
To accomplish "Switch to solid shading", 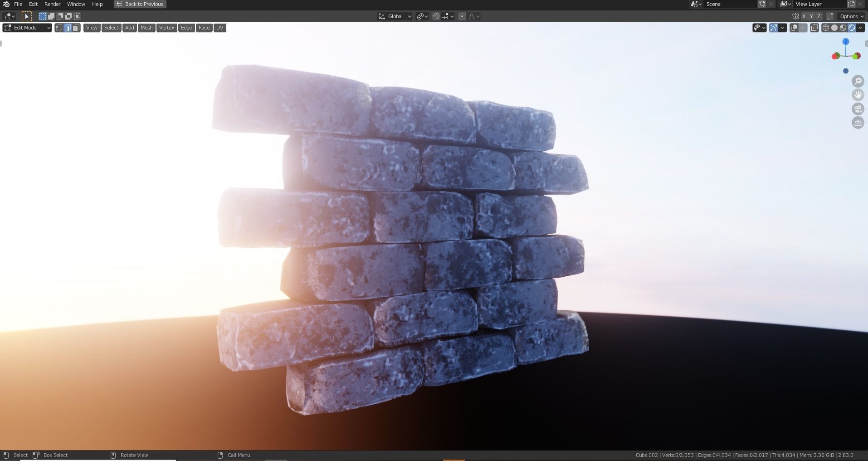I will click(834, 28).
